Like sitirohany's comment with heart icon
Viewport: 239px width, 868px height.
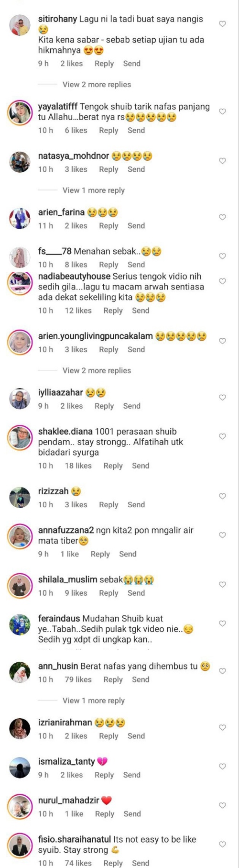tap(222, 24)
